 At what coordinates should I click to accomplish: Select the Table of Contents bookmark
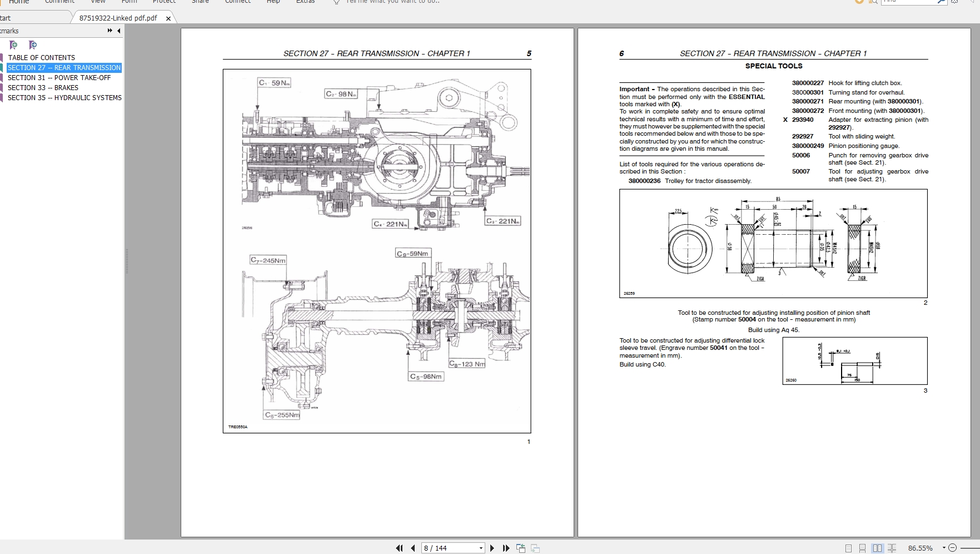41,57
